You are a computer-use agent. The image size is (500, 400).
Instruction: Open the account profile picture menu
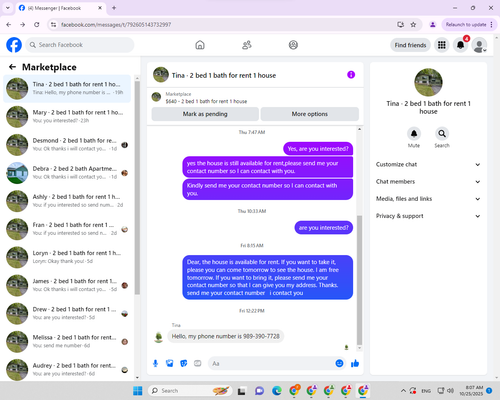click(x=479, y=45)
